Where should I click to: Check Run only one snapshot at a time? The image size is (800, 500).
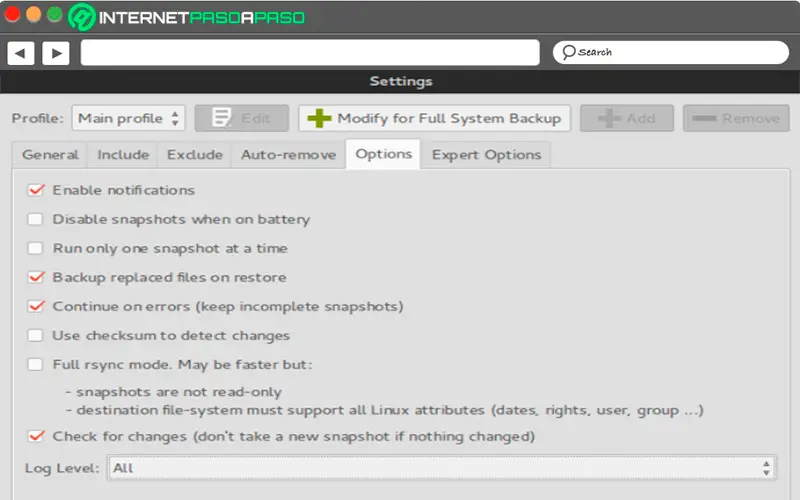(x=35, y=248)
